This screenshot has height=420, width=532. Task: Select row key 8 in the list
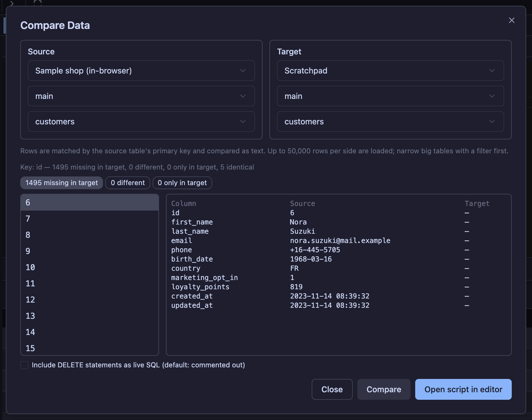click(90, 235)
